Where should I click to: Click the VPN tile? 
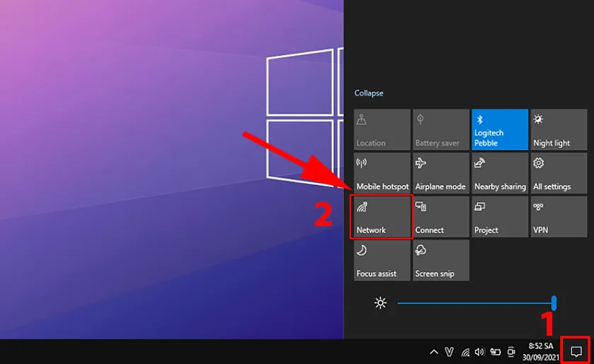[x=559, y=217]
